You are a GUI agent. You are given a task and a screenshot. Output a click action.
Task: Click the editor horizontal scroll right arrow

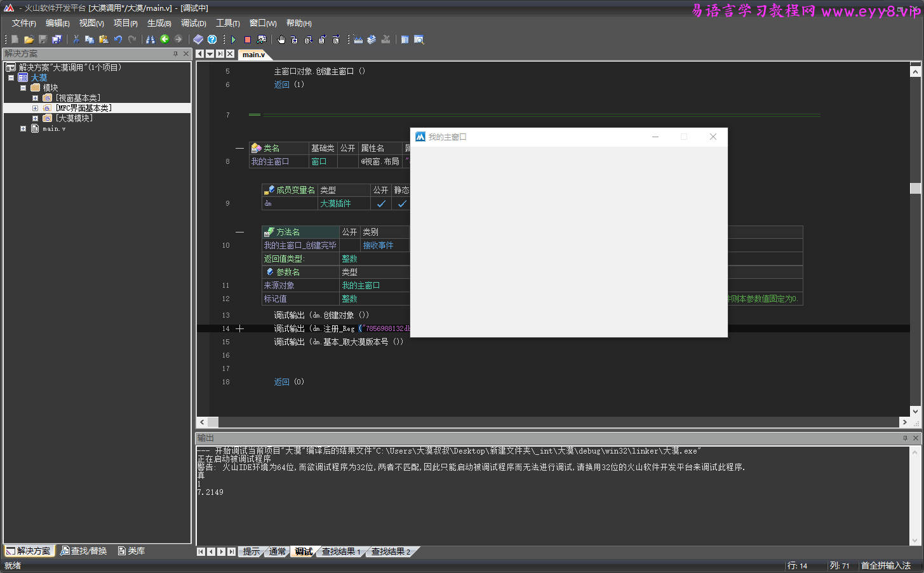[904, 422]
